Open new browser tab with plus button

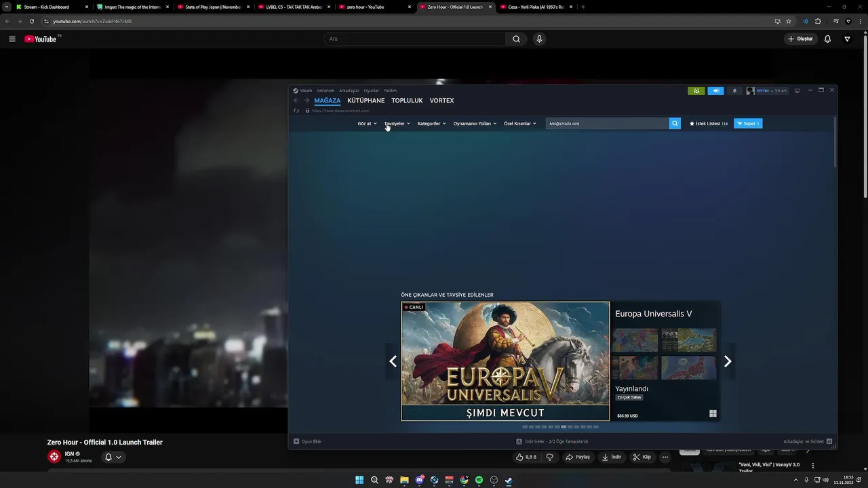point(583,7)
